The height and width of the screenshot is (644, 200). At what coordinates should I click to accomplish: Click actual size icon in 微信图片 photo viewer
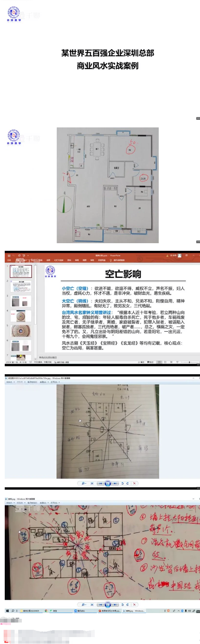pos(92,483)
